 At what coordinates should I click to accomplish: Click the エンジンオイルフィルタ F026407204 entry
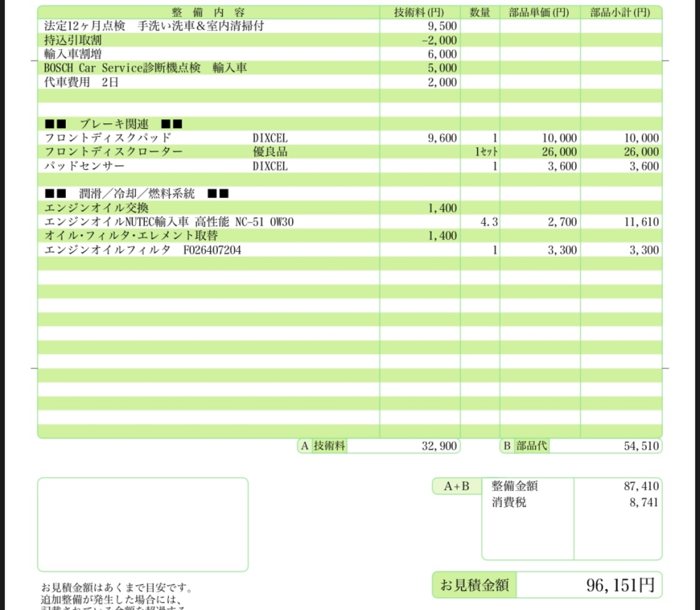[140, 250]
